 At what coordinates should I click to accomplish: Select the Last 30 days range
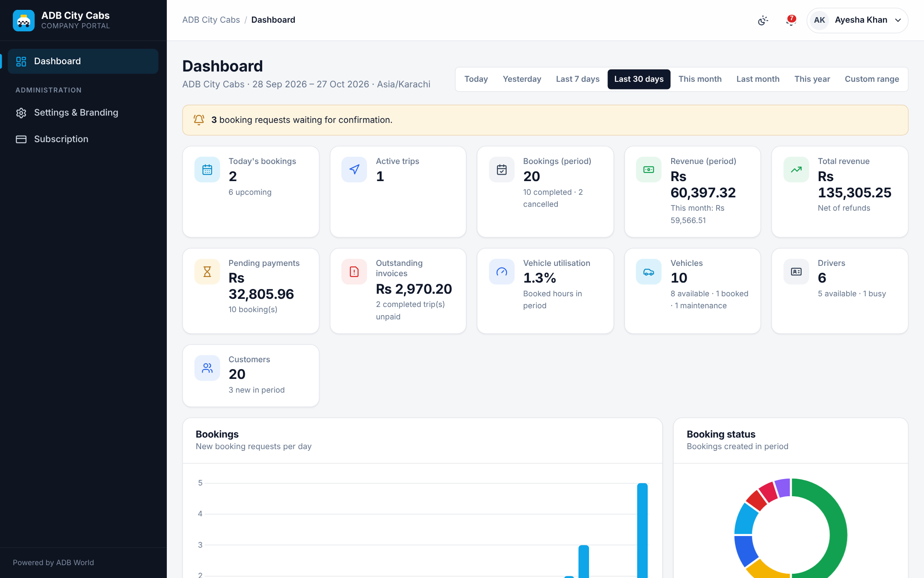tap(639, 79)
